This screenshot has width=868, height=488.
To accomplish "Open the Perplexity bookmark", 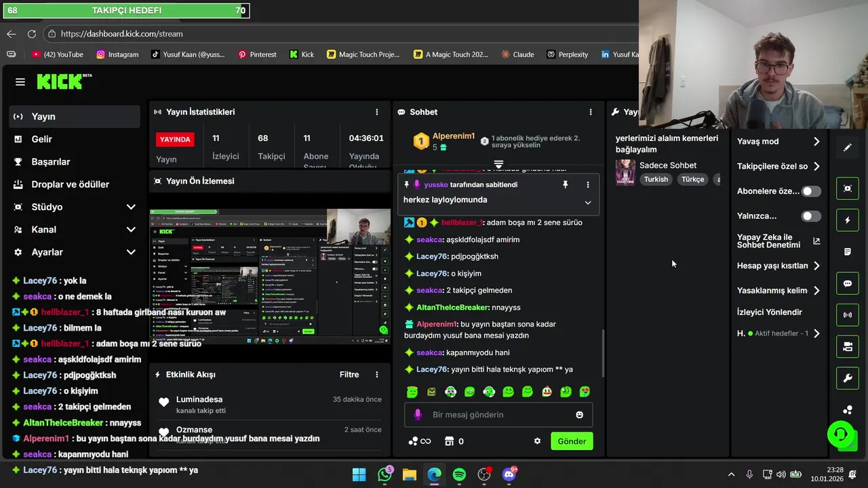I will coord(568,54).
